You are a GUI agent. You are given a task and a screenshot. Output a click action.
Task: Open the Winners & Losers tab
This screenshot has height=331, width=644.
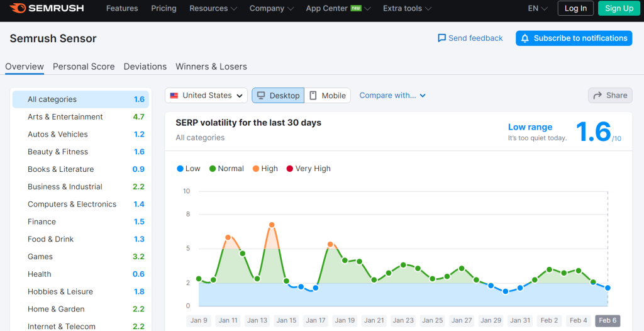(x=211, y=67)
